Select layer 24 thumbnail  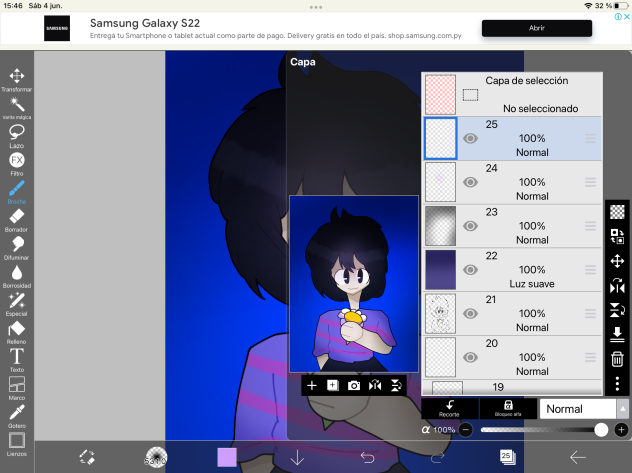point(440,182)
